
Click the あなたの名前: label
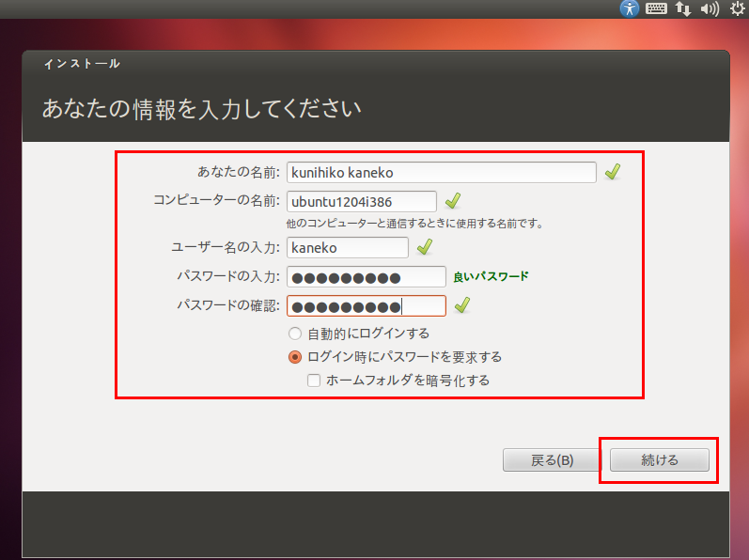pos(239,172)
